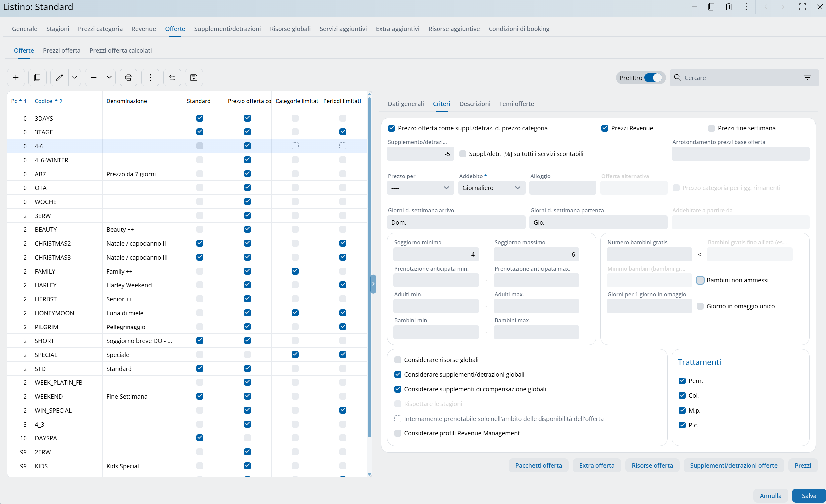
Task: Switch to the Supplementi/detrazioni tab
Action: pos(227,29)
